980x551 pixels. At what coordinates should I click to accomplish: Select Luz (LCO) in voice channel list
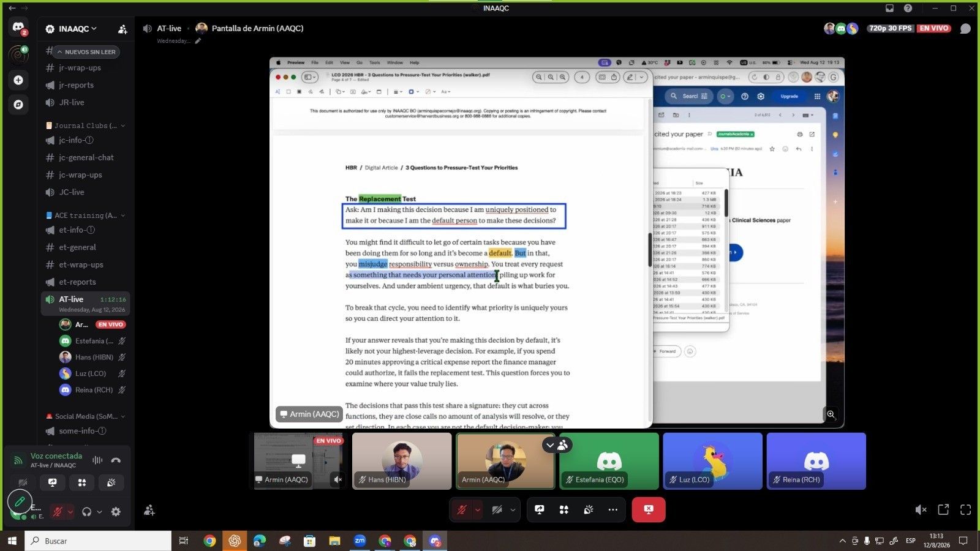click(x=92, y=373)
